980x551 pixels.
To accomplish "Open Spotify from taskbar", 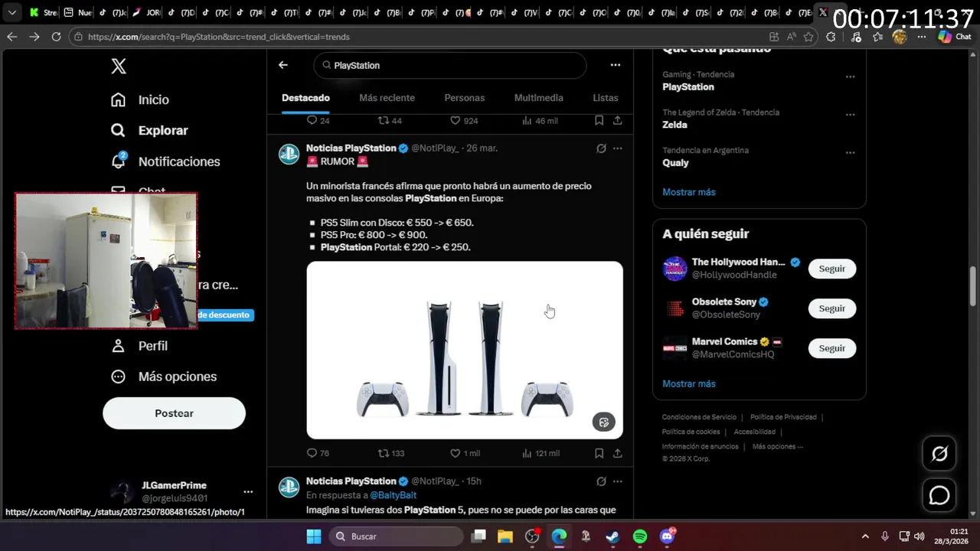I will [640, 536].
